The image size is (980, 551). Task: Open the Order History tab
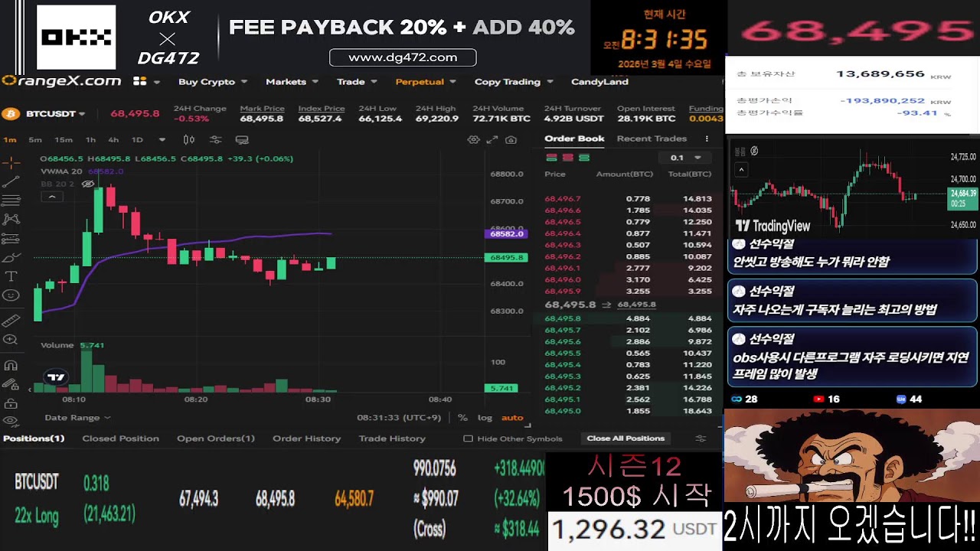point(306,439)
